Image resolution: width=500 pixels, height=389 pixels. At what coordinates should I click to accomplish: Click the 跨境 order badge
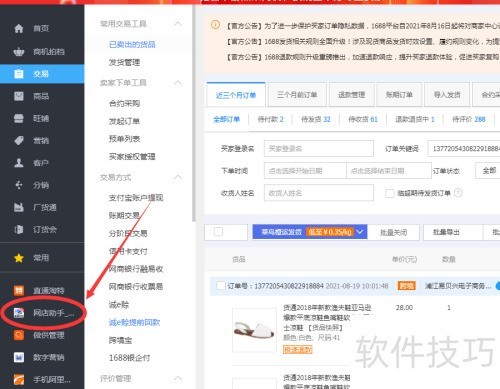407,286
